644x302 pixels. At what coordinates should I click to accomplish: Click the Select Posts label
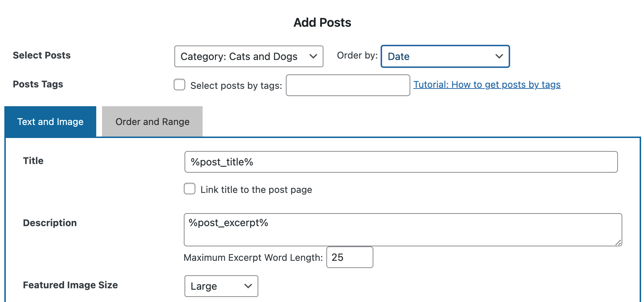[42, 55]
